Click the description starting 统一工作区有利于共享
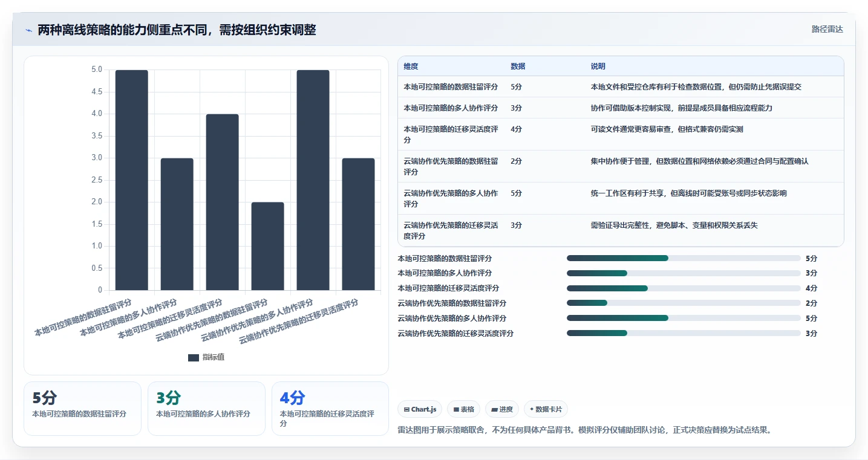Image resolution: width=868 pixels, height=460 pixels. click(x=689, y=193)
